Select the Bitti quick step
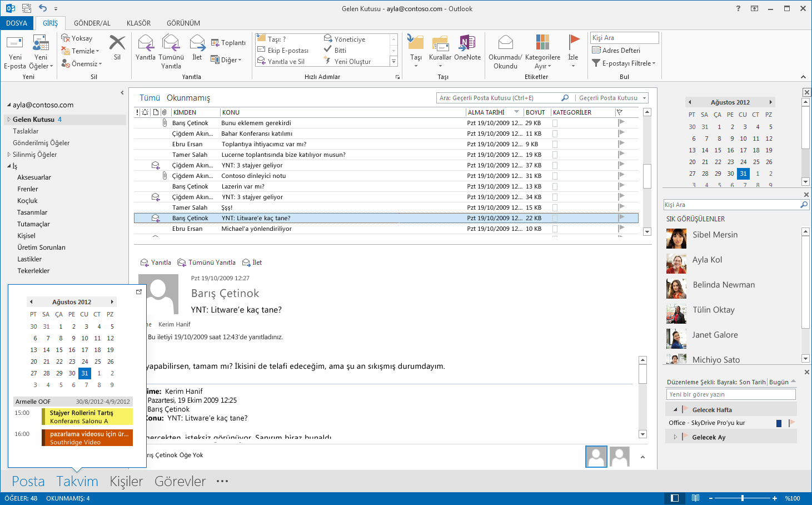 [335, 50]
